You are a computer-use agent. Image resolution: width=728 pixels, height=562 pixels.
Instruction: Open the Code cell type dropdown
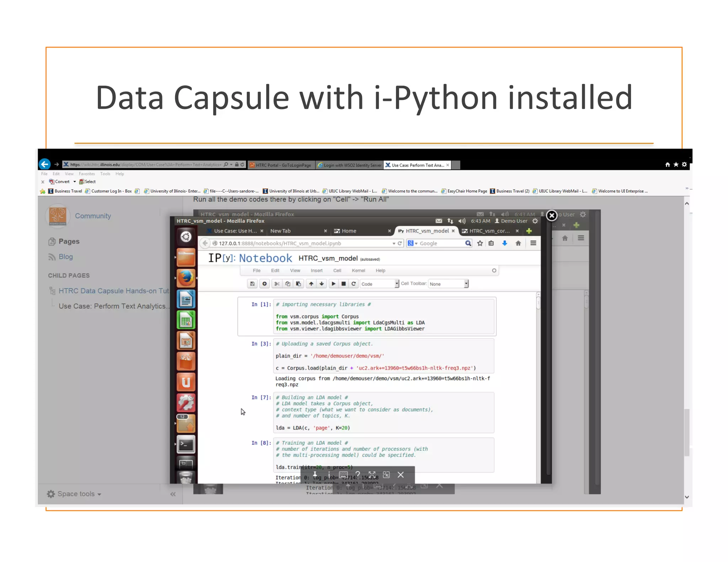pos(379,284)
